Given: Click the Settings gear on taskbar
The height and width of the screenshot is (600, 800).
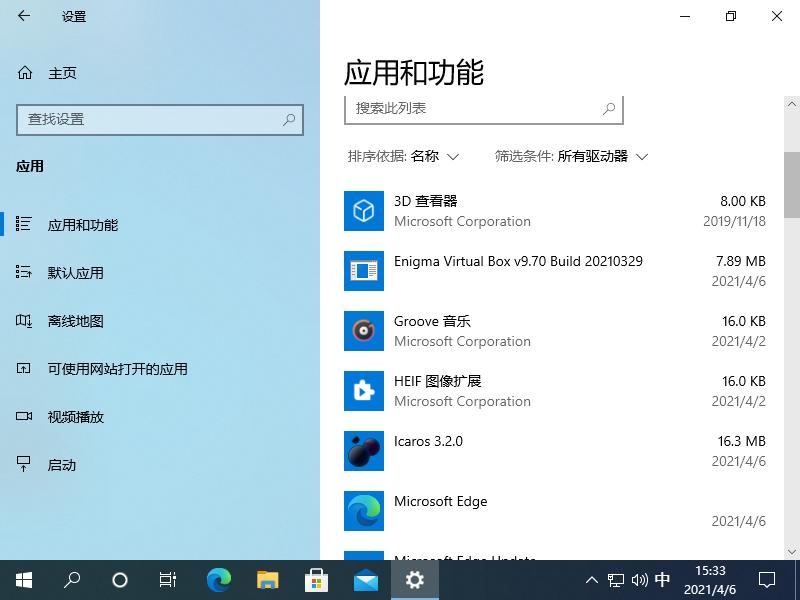Looking at the screenshot, I should coord(414,580).
